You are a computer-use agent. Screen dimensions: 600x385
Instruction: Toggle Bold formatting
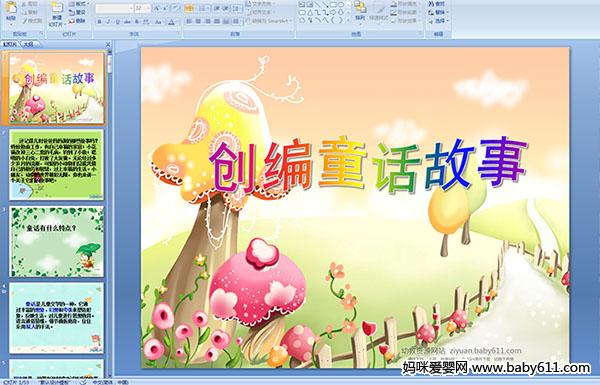[x=99, y=22]
